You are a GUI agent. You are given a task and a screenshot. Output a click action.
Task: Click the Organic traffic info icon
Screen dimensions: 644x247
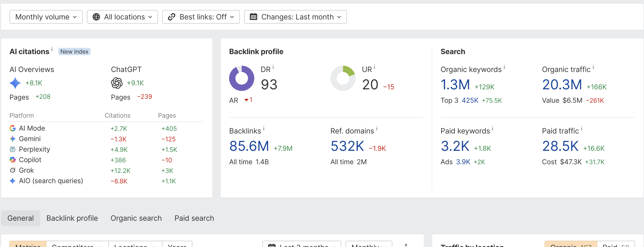click(593, 67)
